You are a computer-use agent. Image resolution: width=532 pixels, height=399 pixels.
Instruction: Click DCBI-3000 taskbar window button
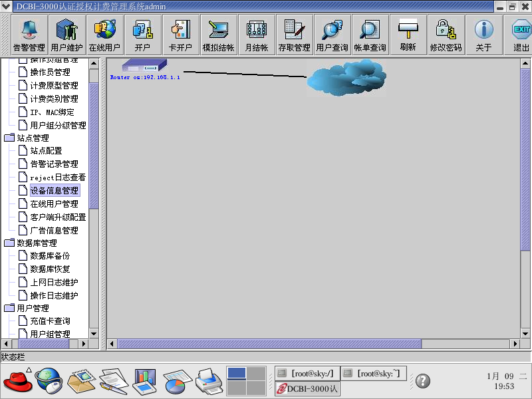(307, 388)
